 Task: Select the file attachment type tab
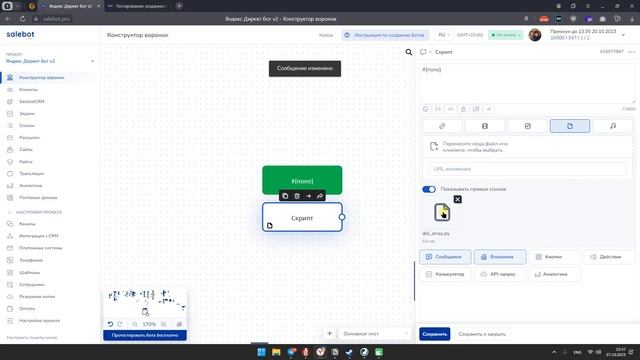570,126
